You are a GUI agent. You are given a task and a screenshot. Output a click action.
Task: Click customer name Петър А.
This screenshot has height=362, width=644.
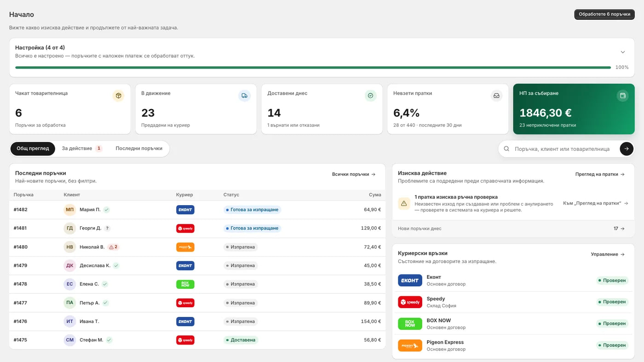(90, 303)
